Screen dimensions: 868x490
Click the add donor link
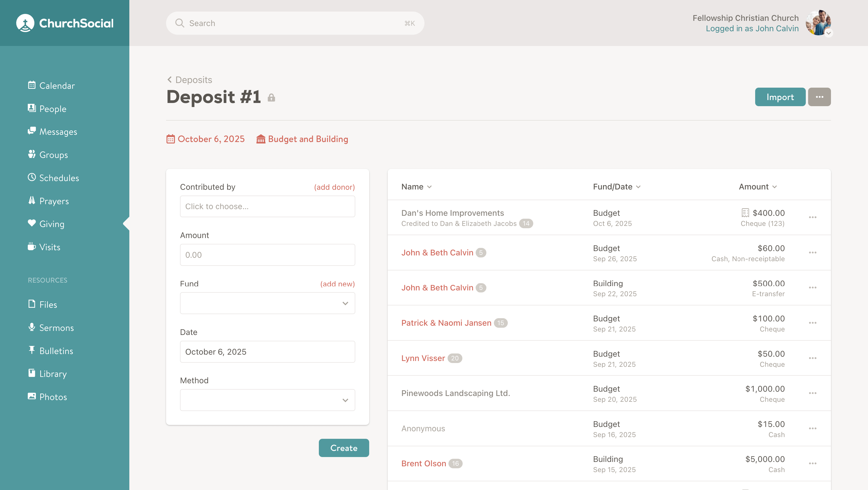click(334, 187)
